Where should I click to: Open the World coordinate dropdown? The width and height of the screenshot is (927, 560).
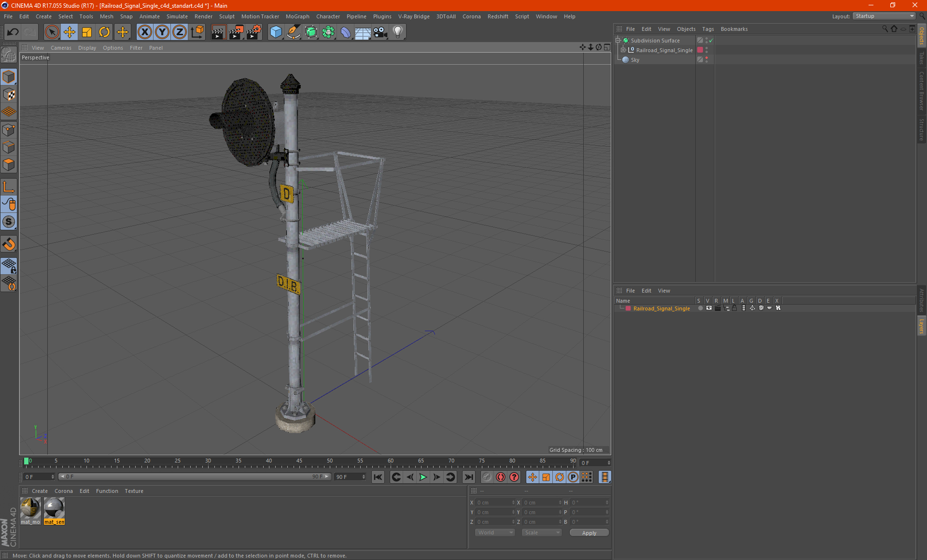click(495, 532)
